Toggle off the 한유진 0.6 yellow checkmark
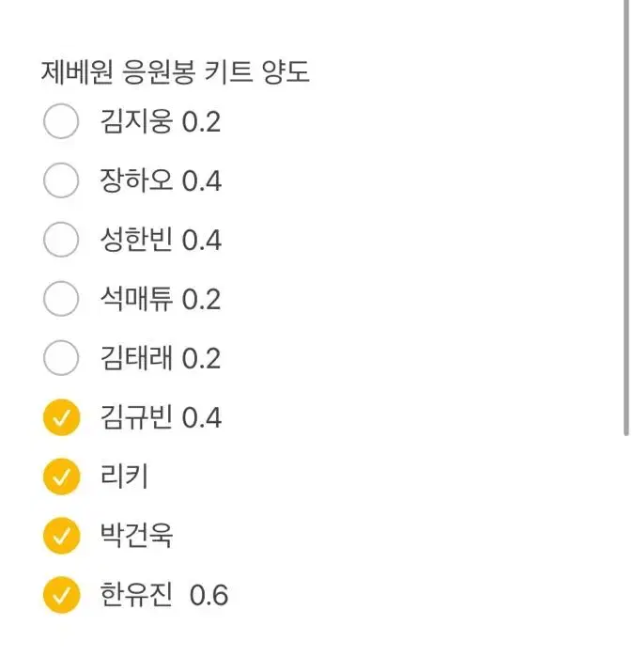 click(x=61, y=596)
